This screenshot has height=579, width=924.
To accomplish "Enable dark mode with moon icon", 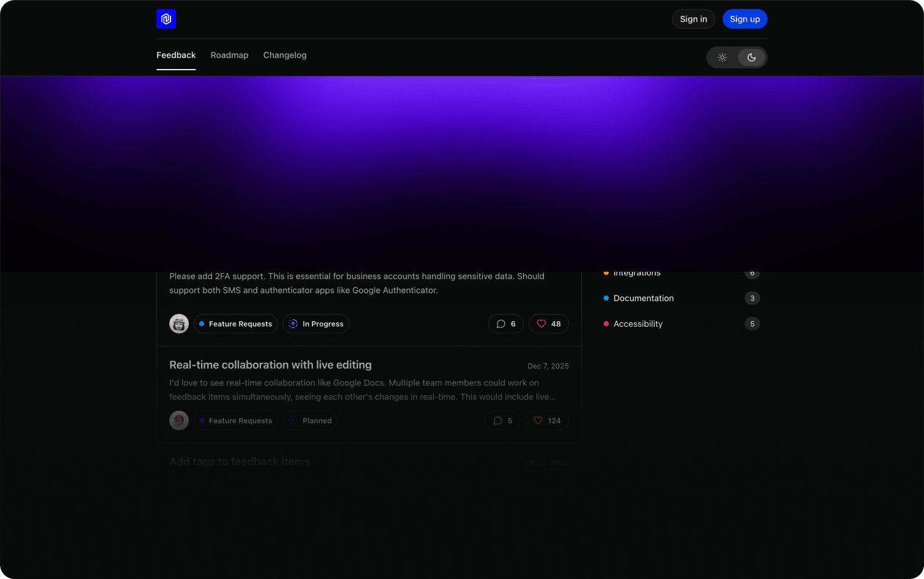I will point(752,57).
